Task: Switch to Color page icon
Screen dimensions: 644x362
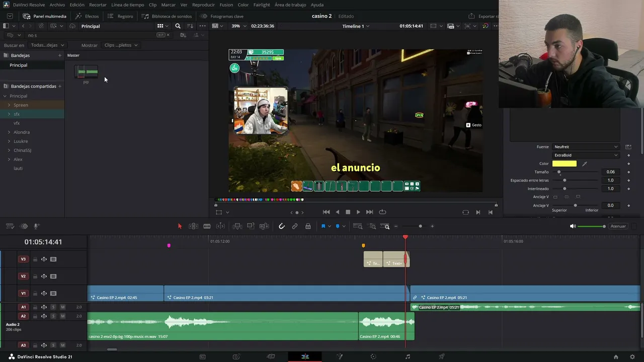Action: pos(373,356)
